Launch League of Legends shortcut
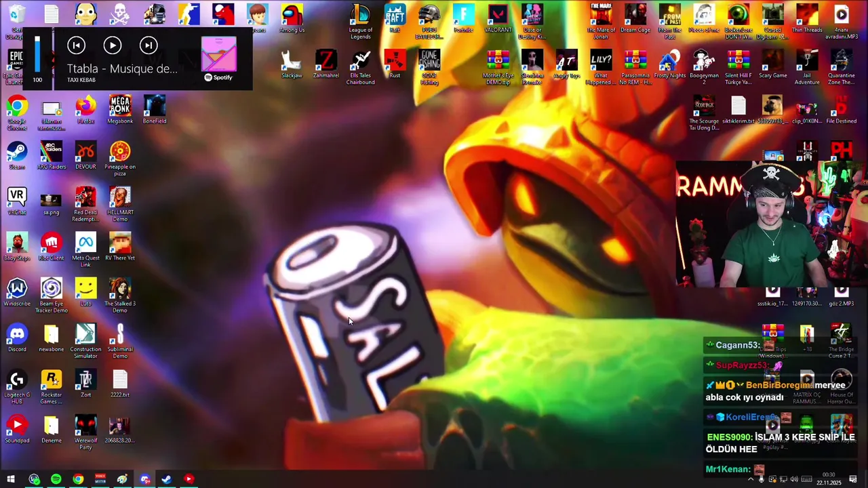 pyautogui.click(x=360, y=22)
